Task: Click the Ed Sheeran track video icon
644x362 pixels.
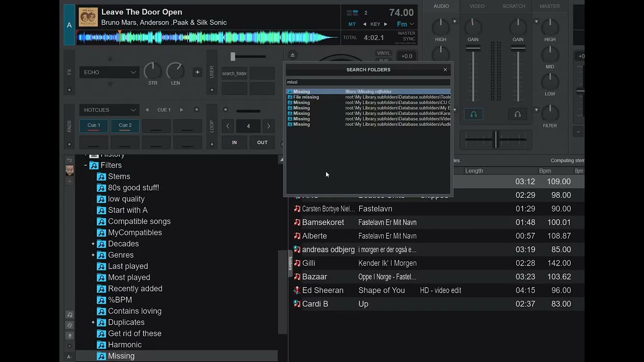Action: (x=297, y=290)
